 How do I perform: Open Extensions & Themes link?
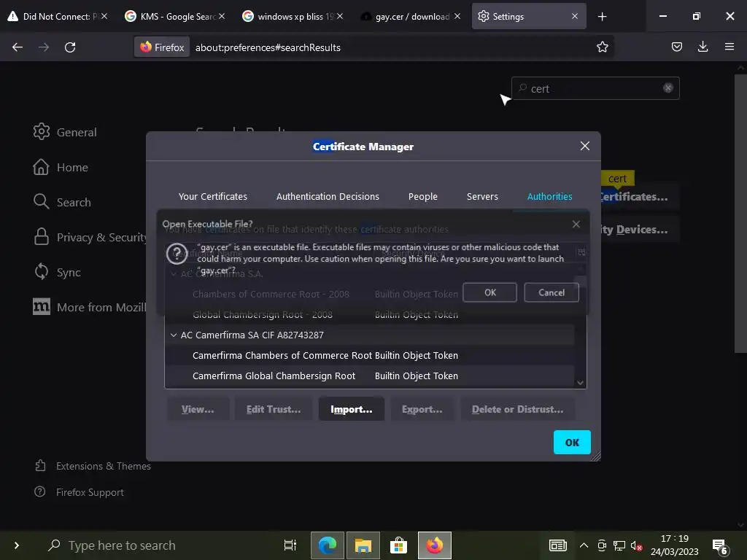[93, 466]
